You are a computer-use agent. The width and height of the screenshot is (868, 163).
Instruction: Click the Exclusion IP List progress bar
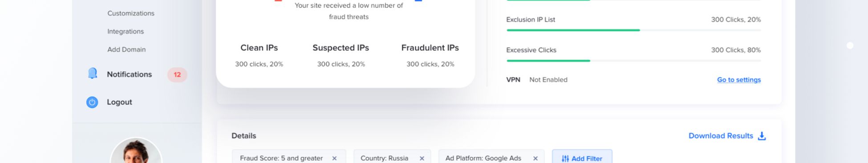click(x=634, y=30)
